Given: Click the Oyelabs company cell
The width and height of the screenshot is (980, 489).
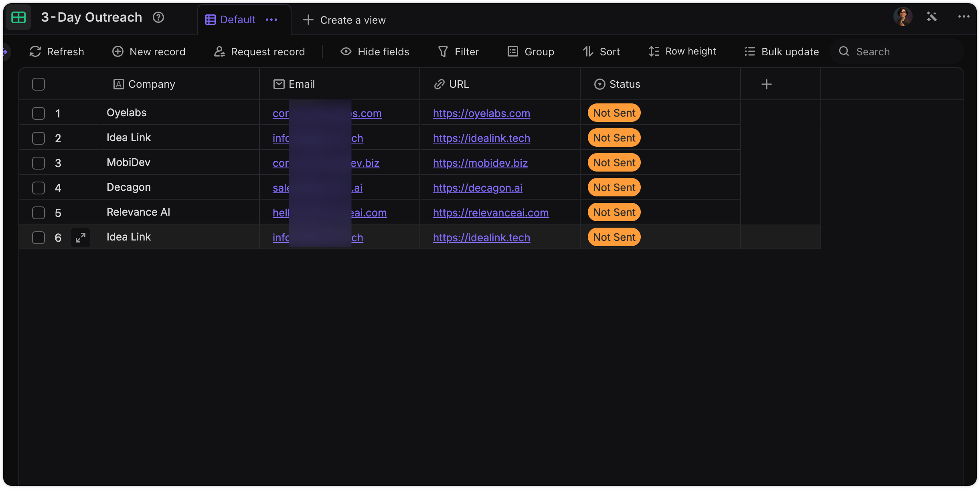Looking at the screenshot, I should tap(179, 113).
